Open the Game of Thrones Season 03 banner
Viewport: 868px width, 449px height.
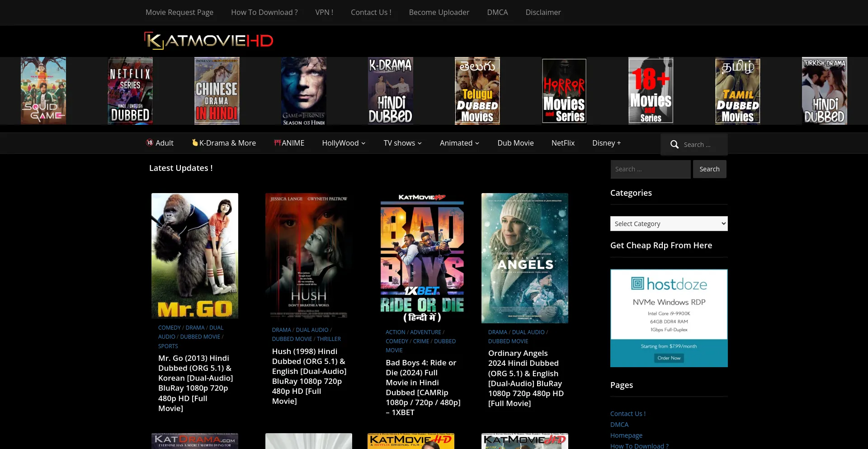304,90
